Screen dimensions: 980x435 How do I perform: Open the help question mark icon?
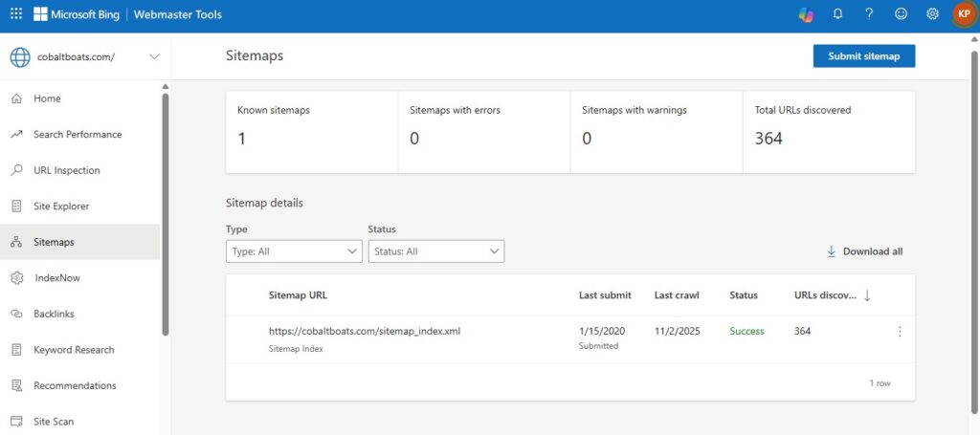tap(869, 14)
